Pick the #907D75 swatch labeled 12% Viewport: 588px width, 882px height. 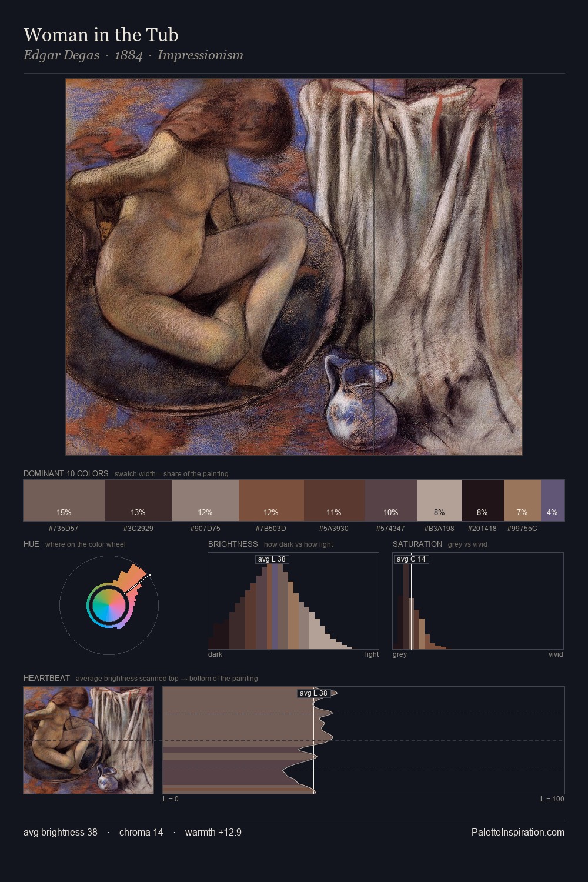coord(205,500)
